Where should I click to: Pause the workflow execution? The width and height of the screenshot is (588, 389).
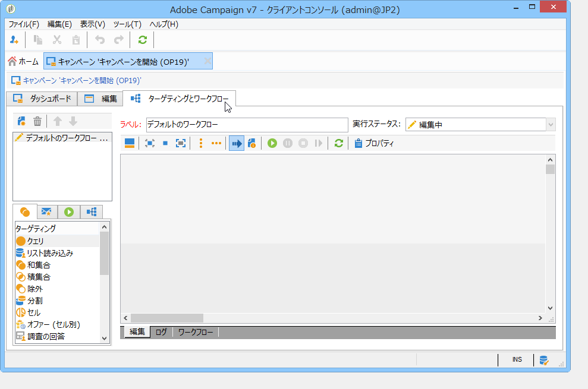pyautogui.click(x=288, y=143)
